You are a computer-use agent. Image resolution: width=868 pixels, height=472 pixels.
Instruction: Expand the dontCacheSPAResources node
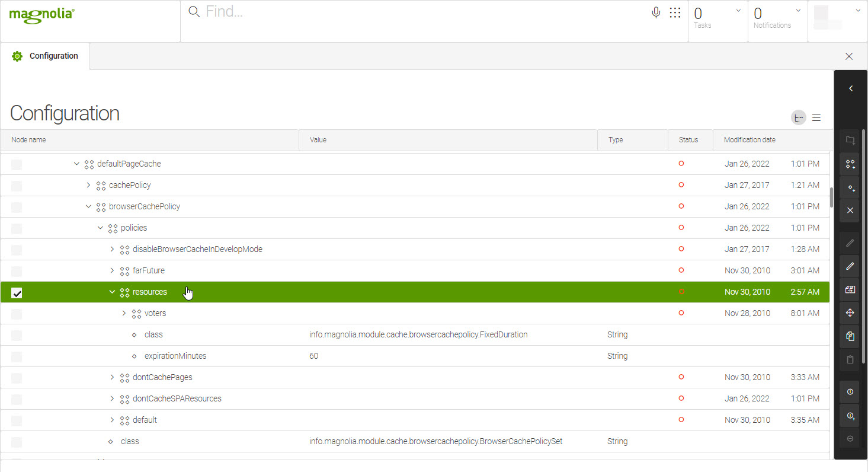[112, 398]
